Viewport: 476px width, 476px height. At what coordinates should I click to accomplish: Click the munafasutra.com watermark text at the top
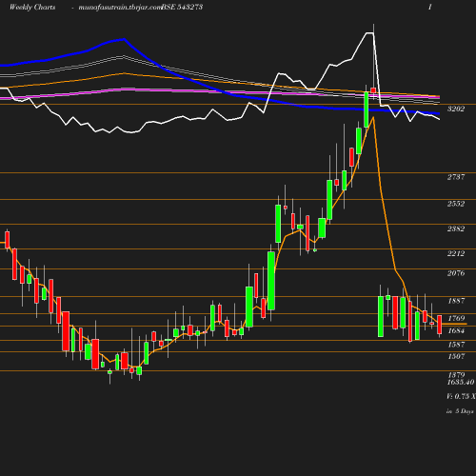click(x=120, y=7)
